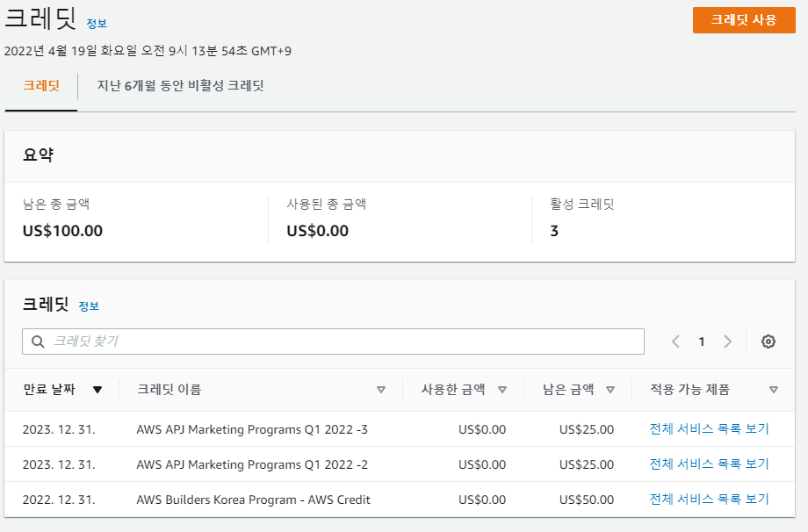808x532 pixels.
Task: Open 정보 link in the 크레딧 table header
Action: coord(89,306)
